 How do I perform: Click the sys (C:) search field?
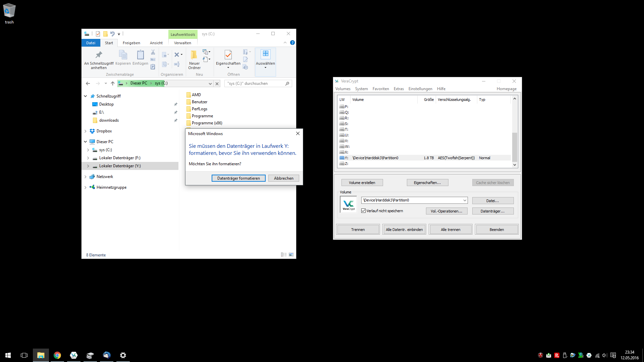coord(255,83)
